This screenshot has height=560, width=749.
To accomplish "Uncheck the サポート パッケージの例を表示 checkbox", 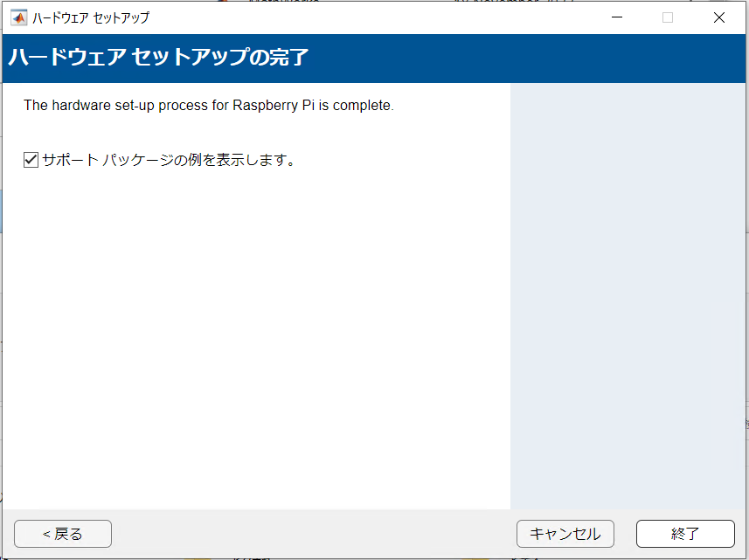I will click(31, 160).
